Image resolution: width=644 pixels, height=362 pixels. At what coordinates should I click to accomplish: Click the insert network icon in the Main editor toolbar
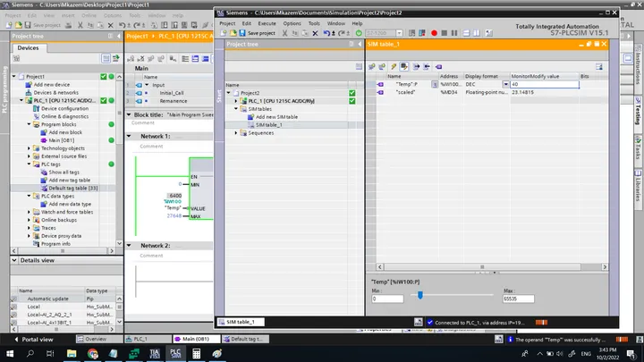(x=131, y=59)
